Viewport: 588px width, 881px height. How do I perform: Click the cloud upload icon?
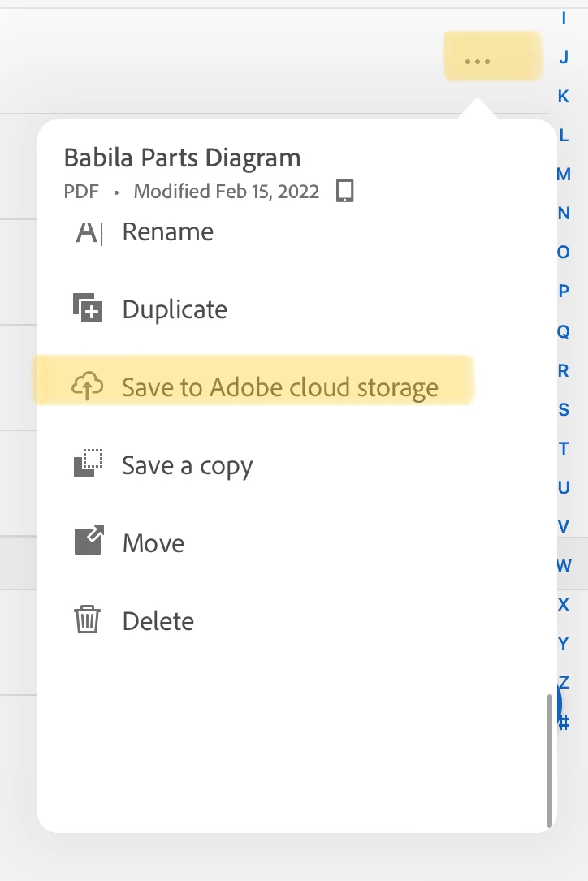88,387
